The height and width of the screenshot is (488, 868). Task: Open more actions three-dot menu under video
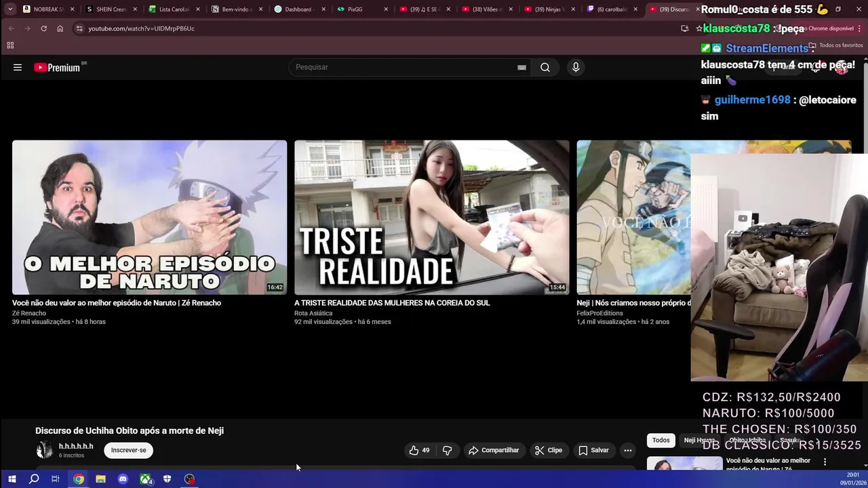tap(628, 450)
